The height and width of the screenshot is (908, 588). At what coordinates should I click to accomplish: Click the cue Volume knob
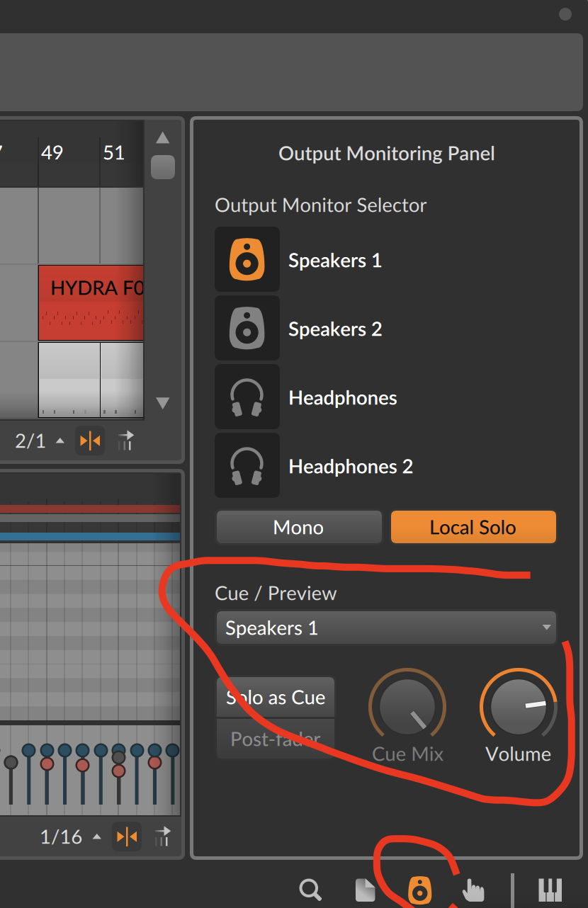click(x=519, y=708)
